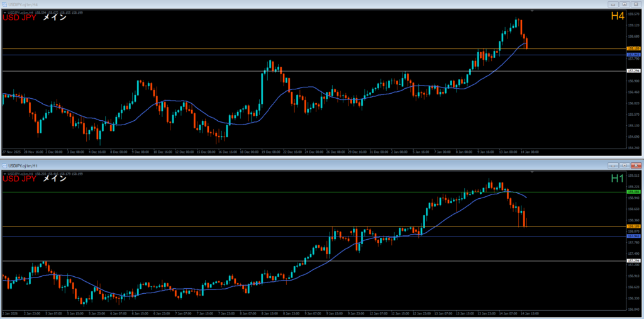644x319 pixels.
Task: Close the H1 USDJPY chart window
Action: point(635,165)
